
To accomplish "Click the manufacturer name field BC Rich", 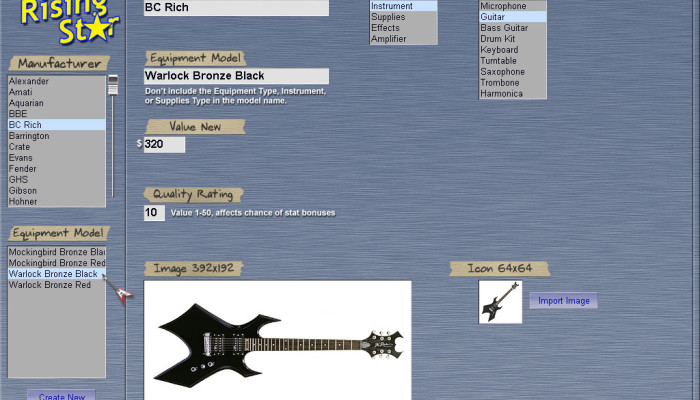I will [x=236, y=8].
